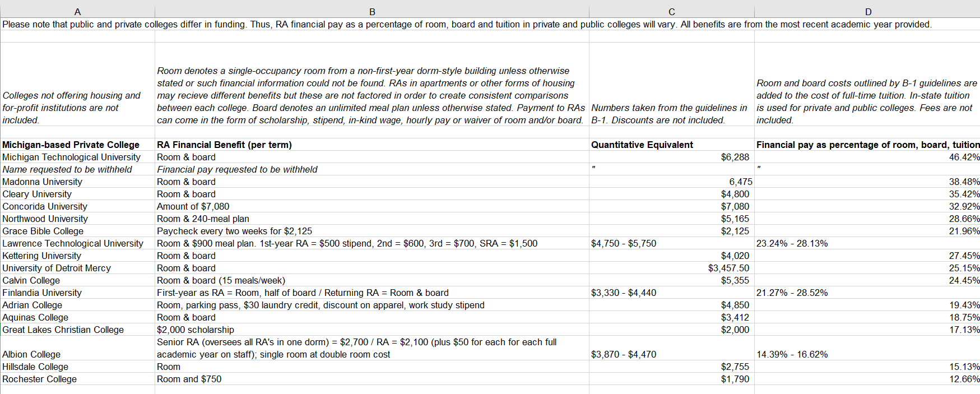The width and height of the screenshot is (980, 394).
Task: Select the Grace Bible College cell
Action: pyautogui.click(x=77, y=231)
